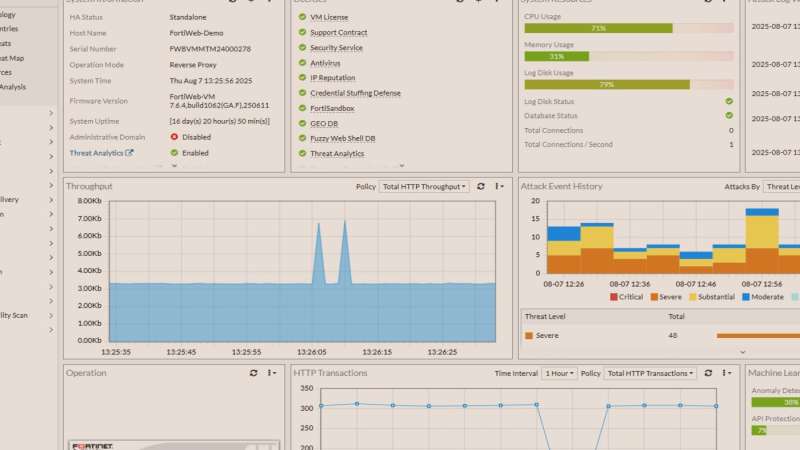Open the Credential Stuffing Defense link
This screenshot has height=450, width=800.
[x=356, y=93]
